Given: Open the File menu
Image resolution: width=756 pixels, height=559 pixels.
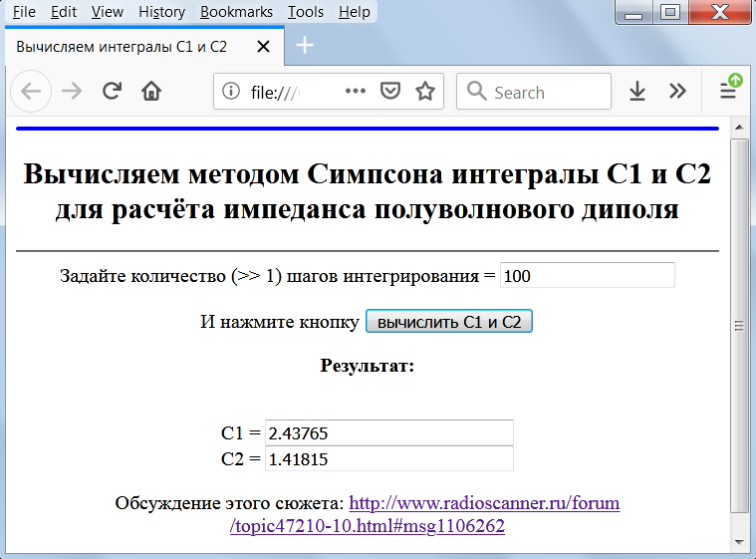Looking at the screenshot, I should tap(24, 12).
